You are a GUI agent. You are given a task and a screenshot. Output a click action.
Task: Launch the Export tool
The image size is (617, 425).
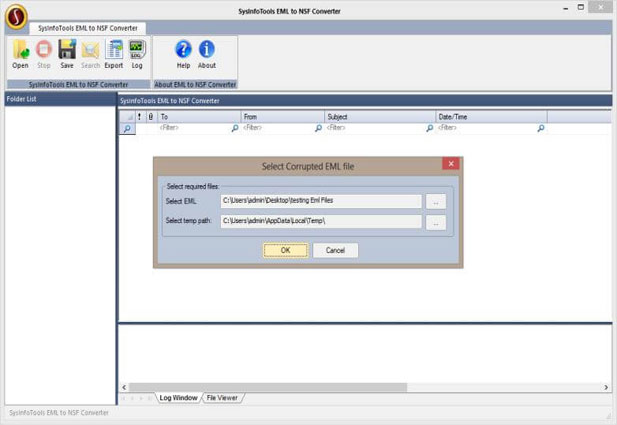coord(114,54)
